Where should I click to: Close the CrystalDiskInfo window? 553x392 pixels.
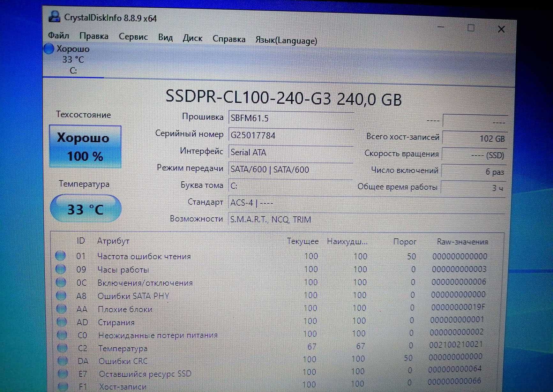[x=501, y=29]
